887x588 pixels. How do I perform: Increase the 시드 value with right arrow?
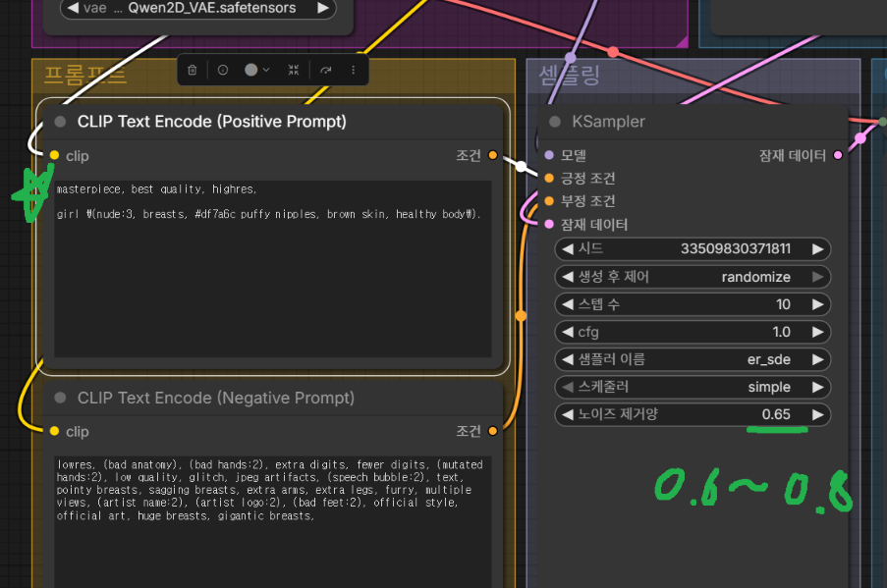pyautogui.click(x=817, y=248)
